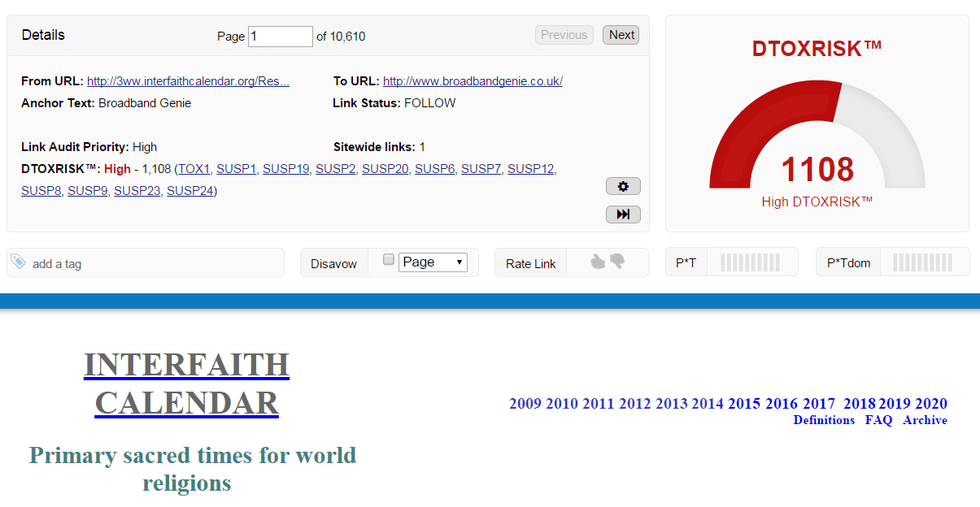Rate link with thumbs up icon
The width and height of the screenshot is (980, 507).
click(598, 262)
